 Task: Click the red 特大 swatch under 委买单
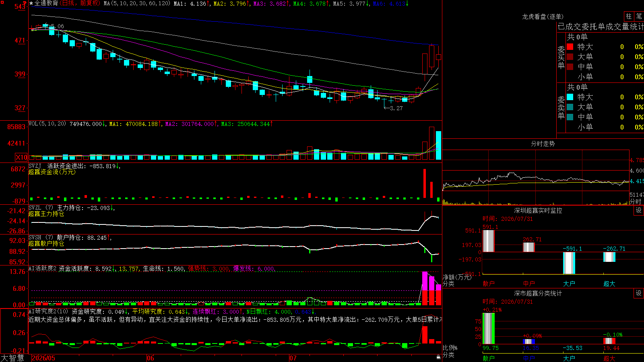point(570,47)
